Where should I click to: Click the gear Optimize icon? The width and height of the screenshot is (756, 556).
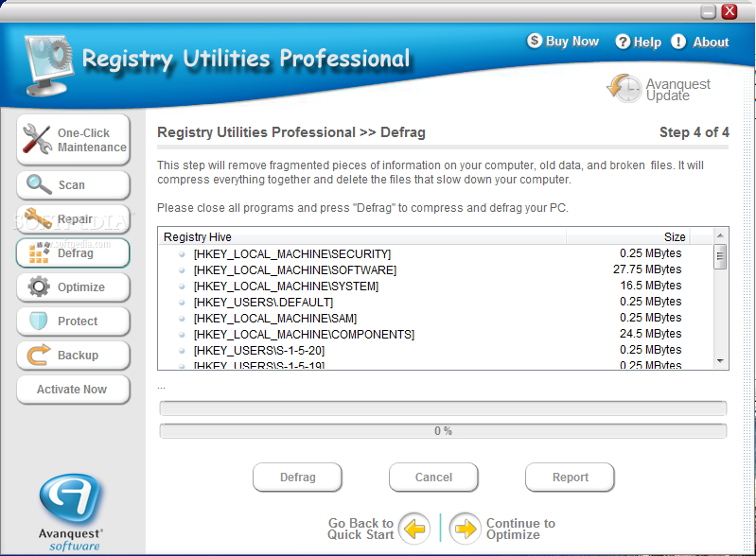coord(39,287)
